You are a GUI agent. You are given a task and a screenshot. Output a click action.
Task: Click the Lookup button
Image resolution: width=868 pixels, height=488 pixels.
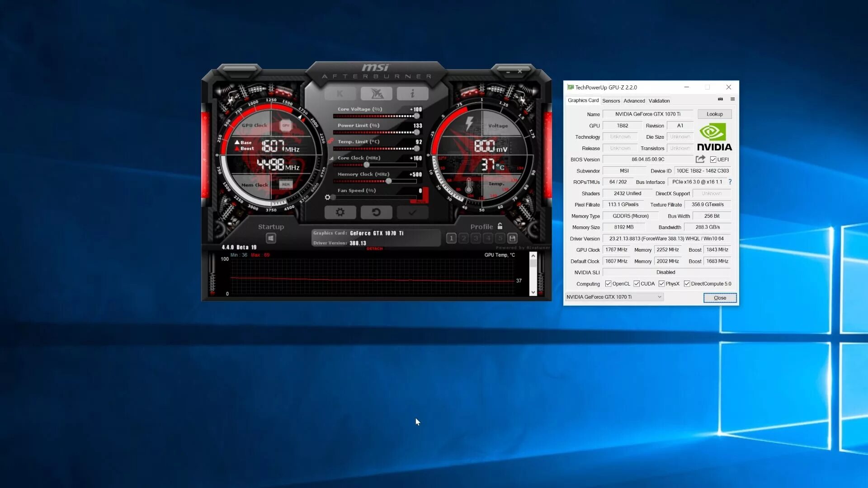point(714,114)
